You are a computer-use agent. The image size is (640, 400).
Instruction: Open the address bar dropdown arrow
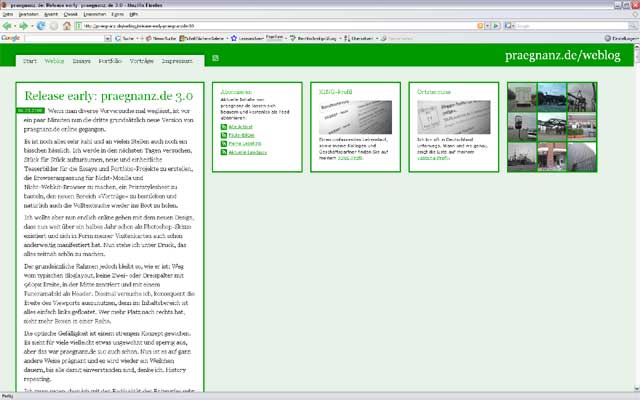click(487, 26)
